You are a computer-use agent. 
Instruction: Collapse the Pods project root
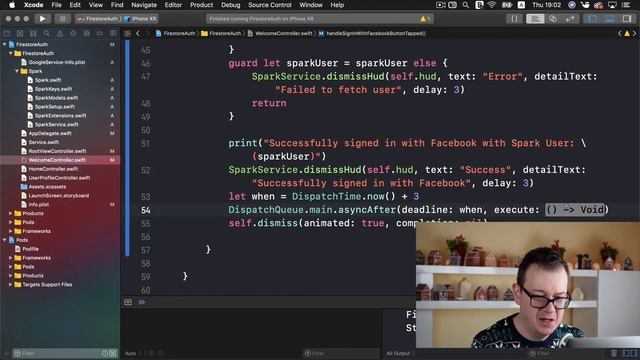click(x=4, y=240)
